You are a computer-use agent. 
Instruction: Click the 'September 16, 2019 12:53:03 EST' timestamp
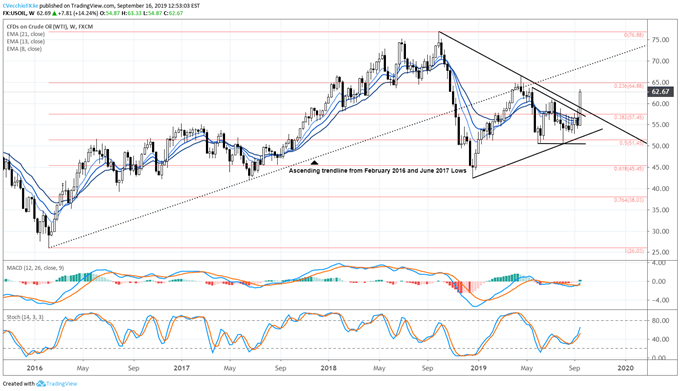[x=158, y=6]
